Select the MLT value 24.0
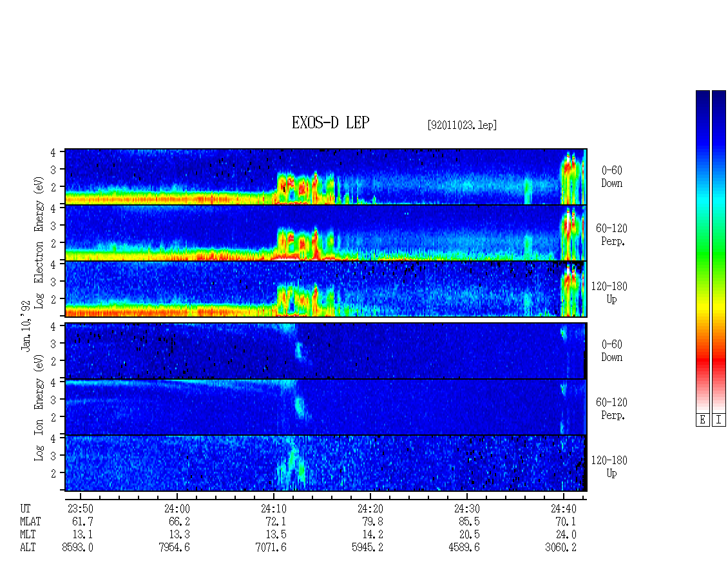The image size is (728, 564). [x=566, y=535]
